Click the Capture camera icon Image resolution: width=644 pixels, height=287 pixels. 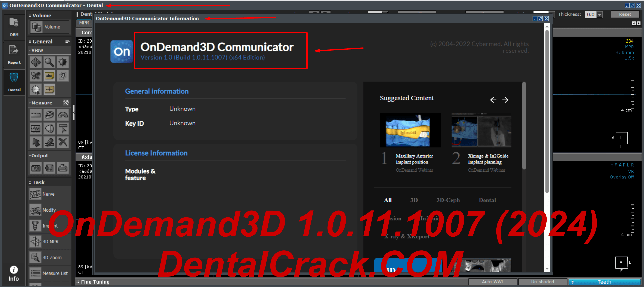35,168
